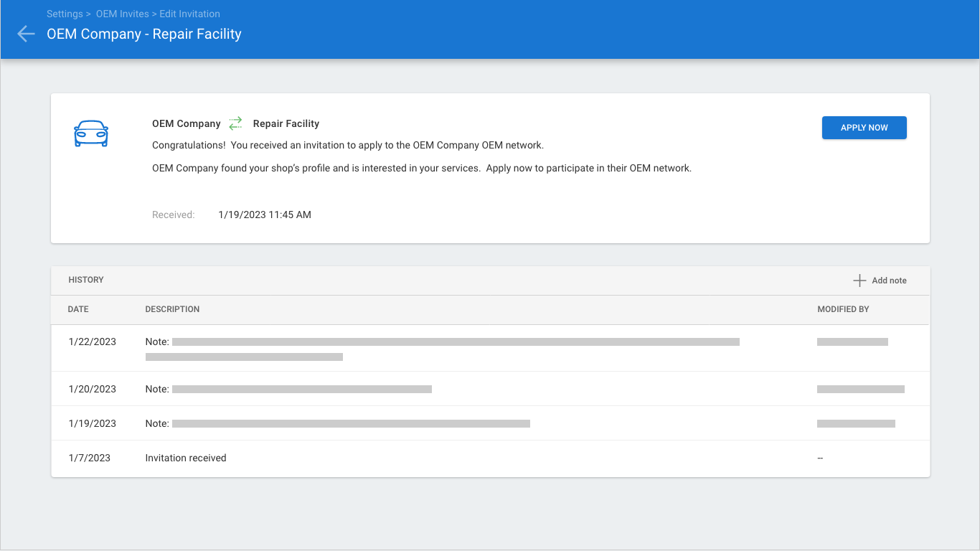This screenshot has height=551, width=980.
Task: Click the Add note label
Action: click(889, 281)
